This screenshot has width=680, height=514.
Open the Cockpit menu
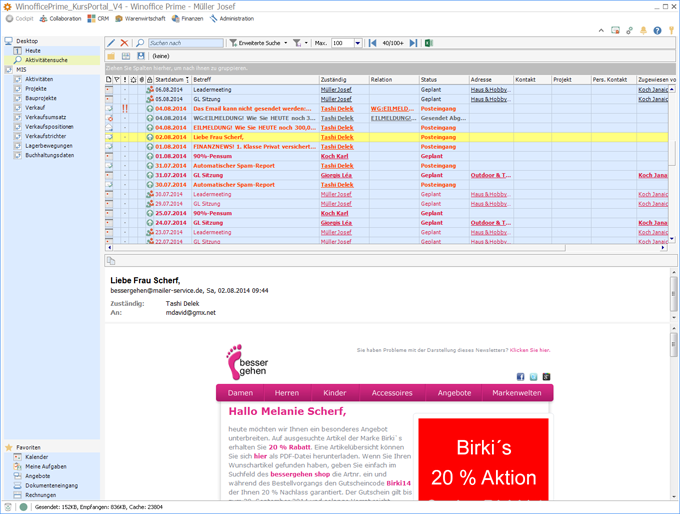click(x=20, y=19)
